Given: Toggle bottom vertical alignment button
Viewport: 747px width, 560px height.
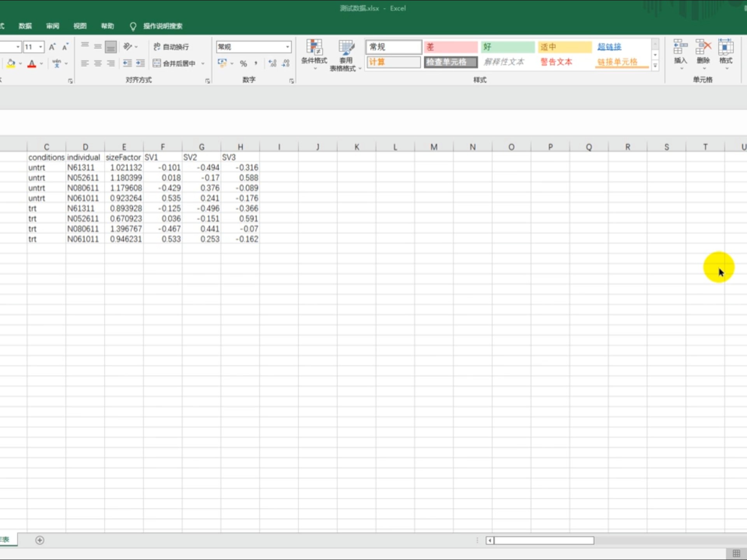Looking at the screenshot, I should tap(111, 47).
